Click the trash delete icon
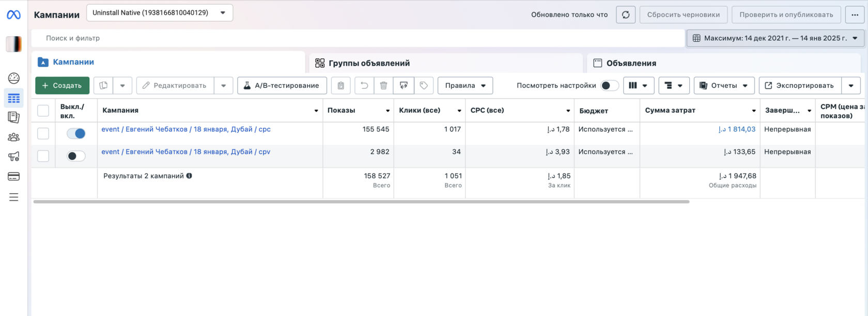868x316 pixels. pyautogui.click(x=383, y=86)
